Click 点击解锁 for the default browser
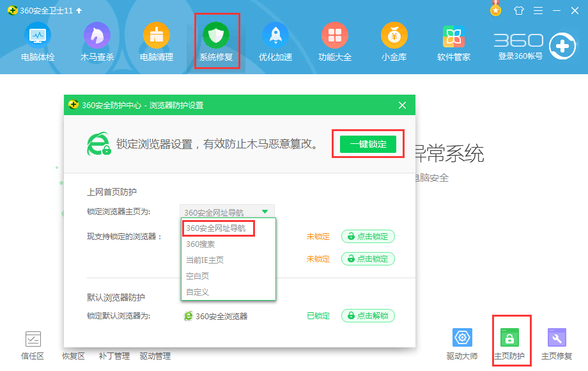 368,315
